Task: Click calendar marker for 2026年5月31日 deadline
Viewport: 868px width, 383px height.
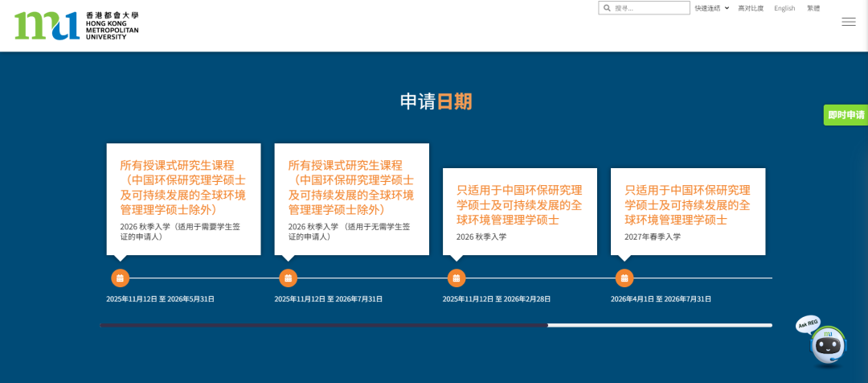Action: tap(120, 278)
